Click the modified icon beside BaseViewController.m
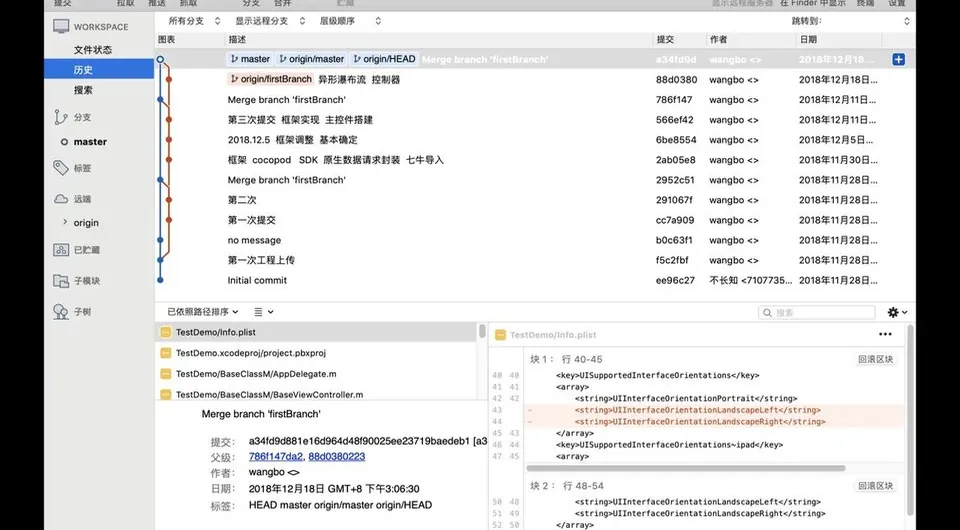The height and width of the screenshot is (530, 960). (165, 395)
